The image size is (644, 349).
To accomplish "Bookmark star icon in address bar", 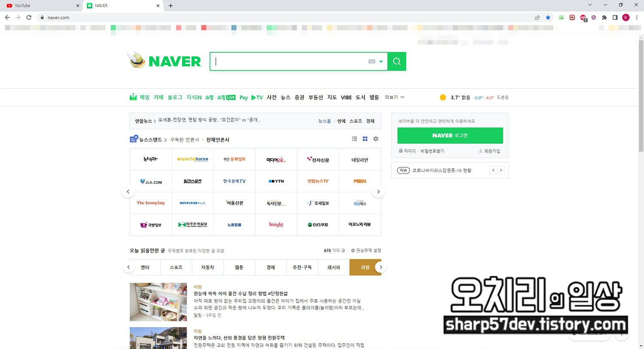I will pos(548,18).
